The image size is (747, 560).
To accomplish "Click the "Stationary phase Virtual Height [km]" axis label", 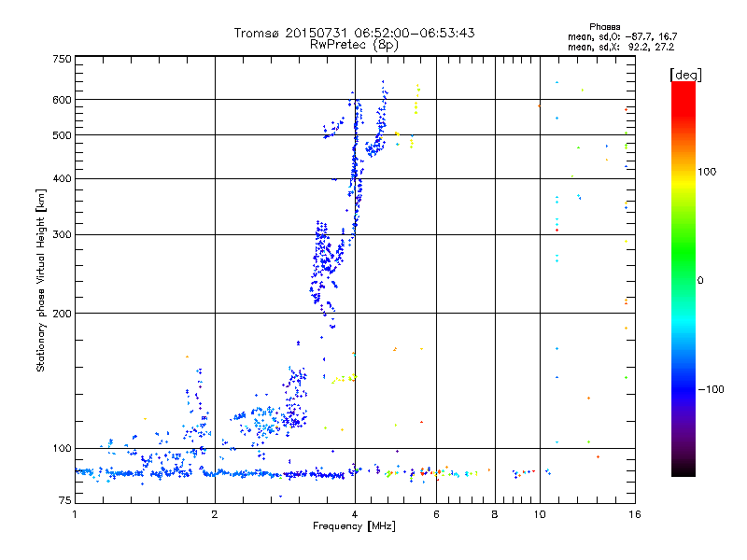I will [x=41, y=280].
